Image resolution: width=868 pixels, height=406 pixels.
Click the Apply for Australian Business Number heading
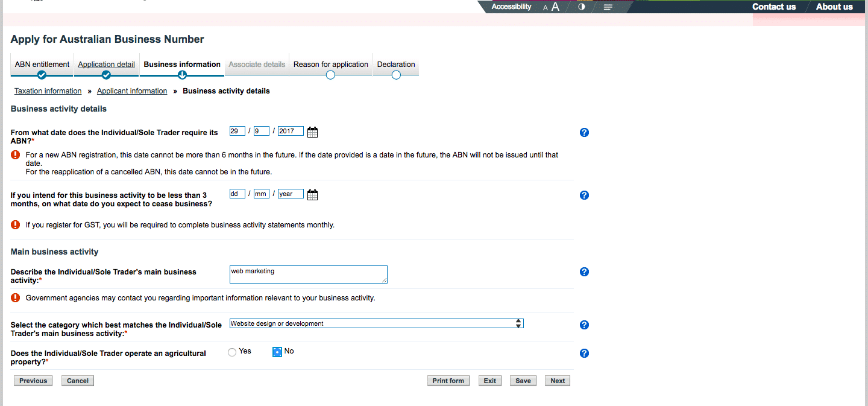[107, 39]
